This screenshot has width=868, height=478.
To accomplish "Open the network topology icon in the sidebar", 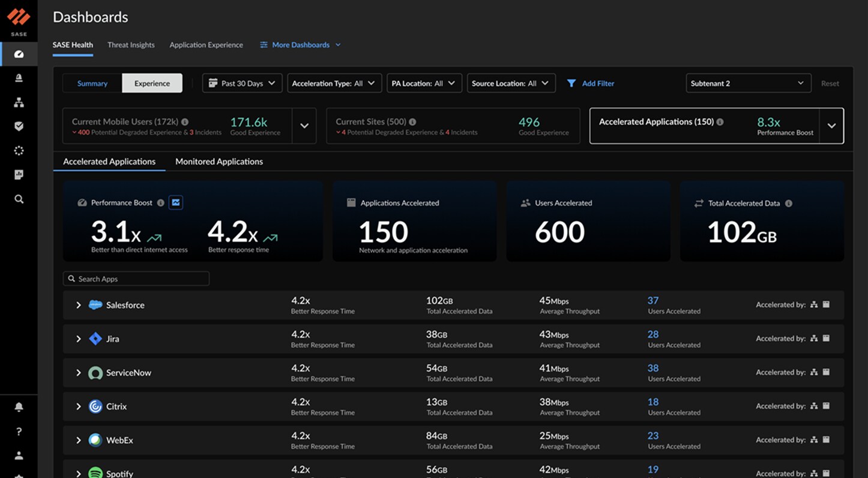I will pyautogui.click(x=19, y=102).
